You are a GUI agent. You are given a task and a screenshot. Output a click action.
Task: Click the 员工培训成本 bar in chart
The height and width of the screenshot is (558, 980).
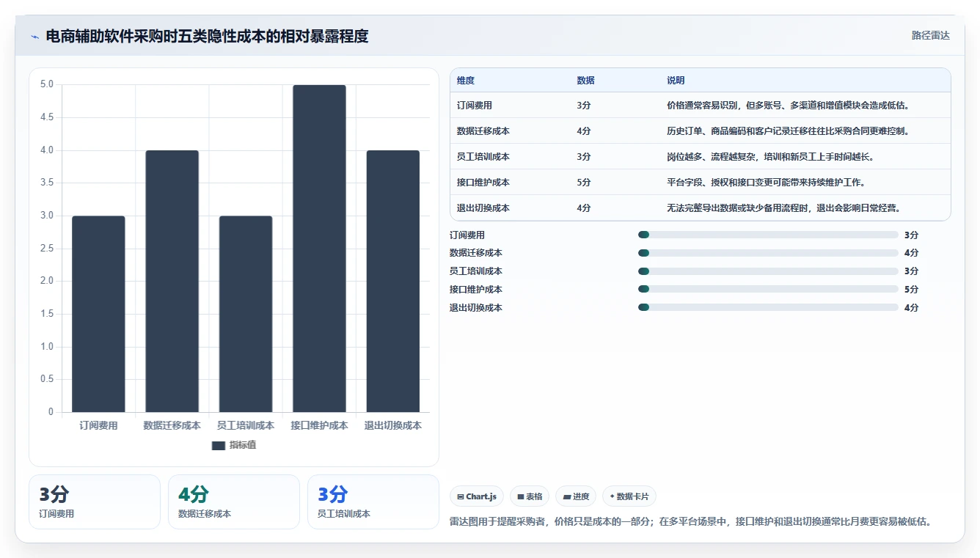tap(246, 314)
